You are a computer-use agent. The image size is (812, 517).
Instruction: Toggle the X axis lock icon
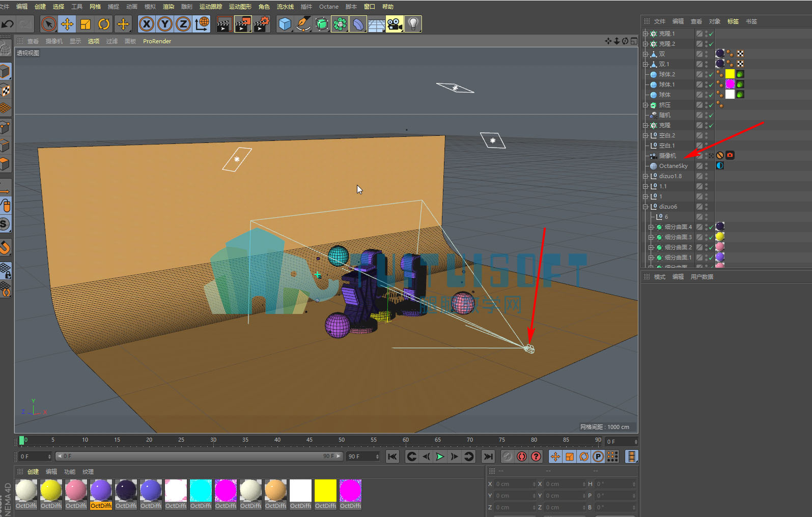147,24
